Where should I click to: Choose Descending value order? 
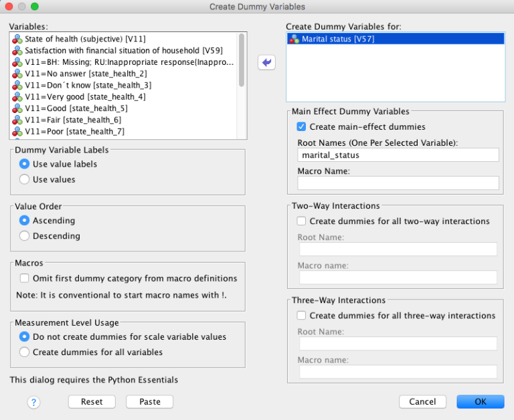point(25,235)
